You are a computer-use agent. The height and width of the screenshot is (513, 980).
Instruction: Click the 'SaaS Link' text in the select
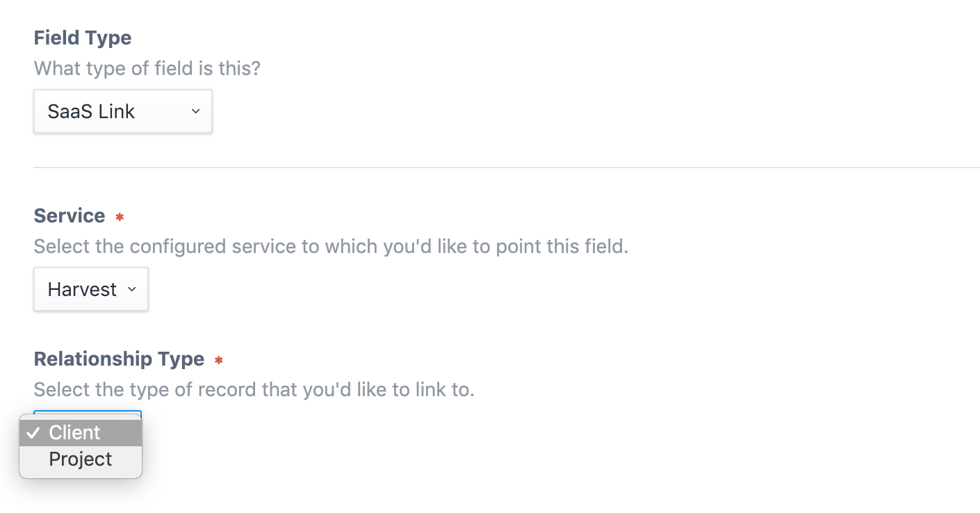91,111
